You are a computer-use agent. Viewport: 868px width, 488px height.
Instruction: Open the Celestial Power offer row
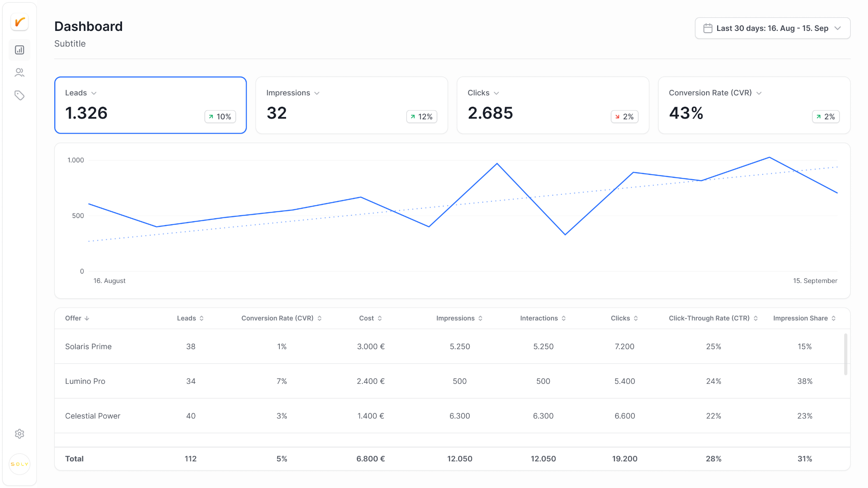(449, 416)
